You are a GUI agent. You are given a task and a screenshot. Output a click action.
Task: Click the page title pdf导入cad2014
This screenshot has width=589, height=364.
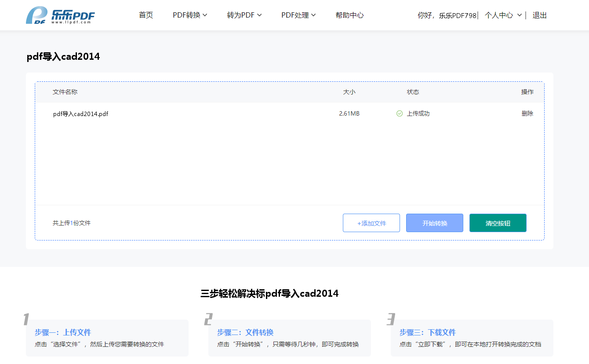(63, 56)
